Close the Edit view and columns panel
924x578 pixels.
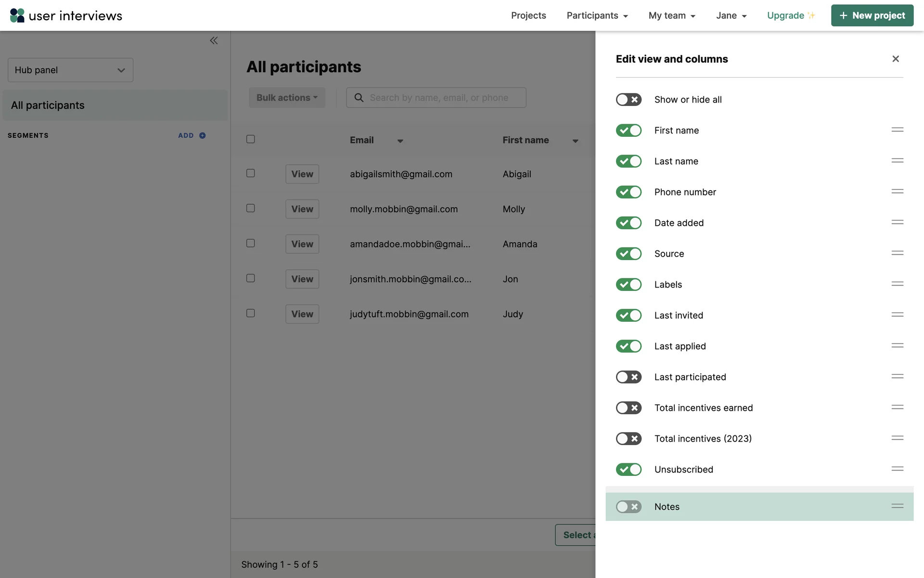(895, 59)
